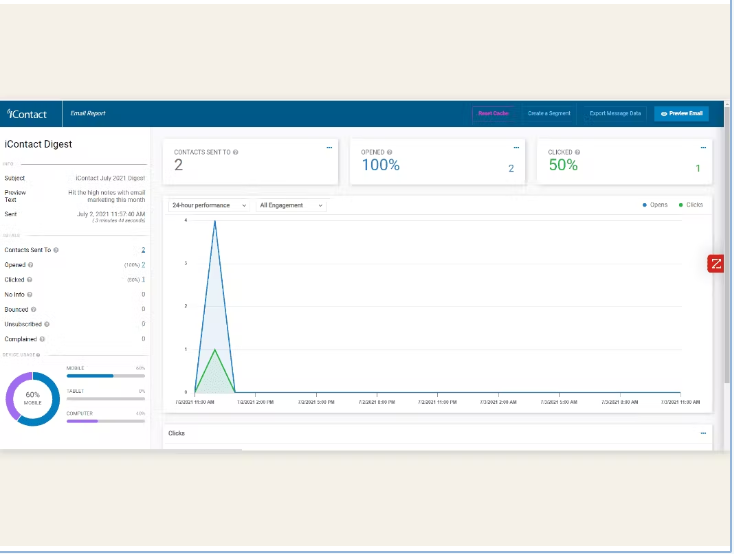The width and height of the screenshot is (734, 554).
Task: Click help icon next to sidebar Clicked
Action: [x=29, y=280]
